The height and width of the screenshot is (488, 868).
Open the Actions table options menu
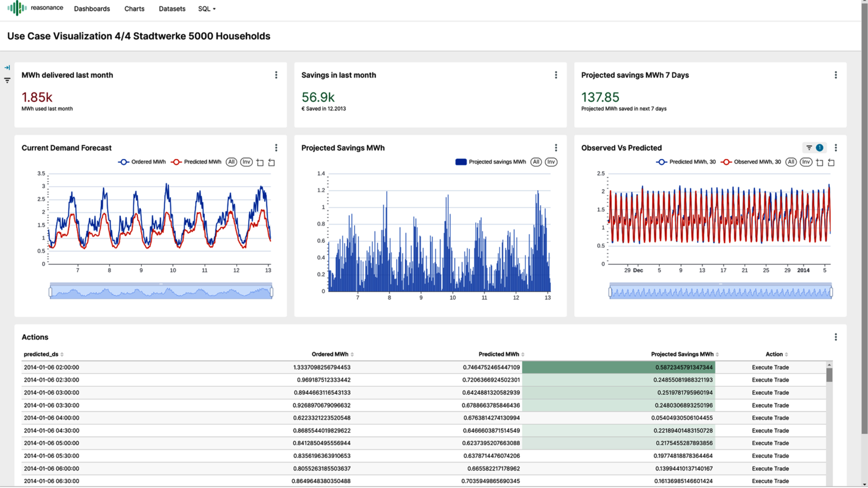[x=835, y=337]
